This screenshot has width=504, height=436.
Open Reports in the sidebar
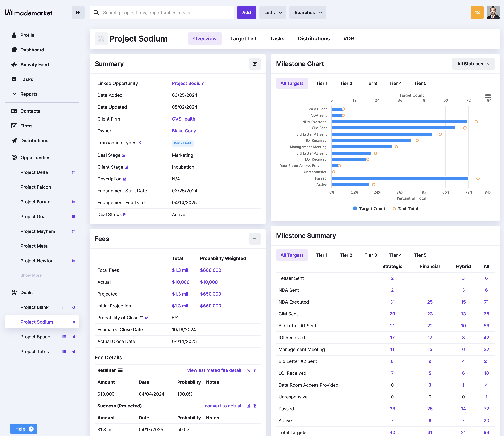click(29, 94)
